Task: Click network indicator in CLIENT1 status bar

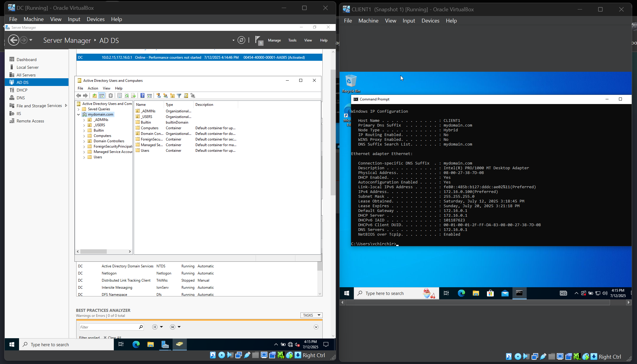Action: click(535, 357)
